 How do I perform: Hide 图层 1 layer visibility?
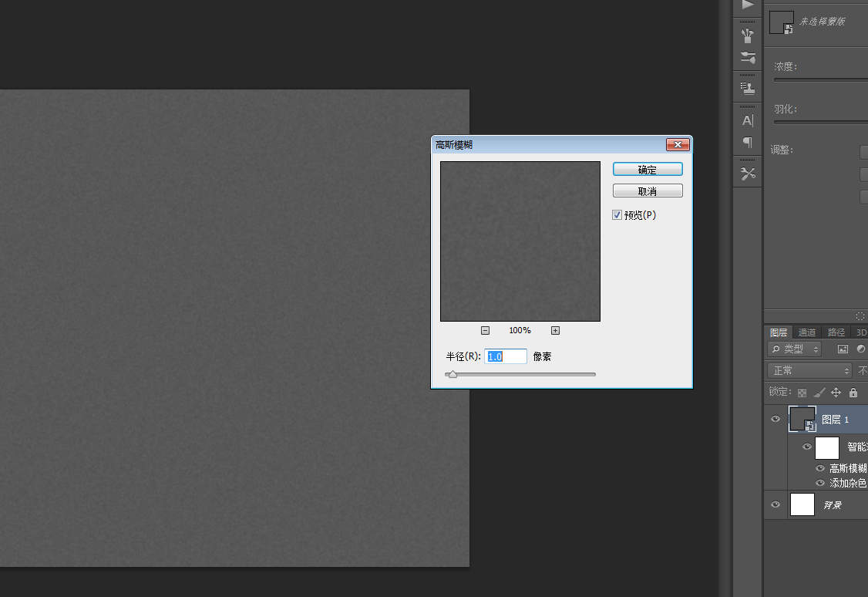tap(775, 420)
